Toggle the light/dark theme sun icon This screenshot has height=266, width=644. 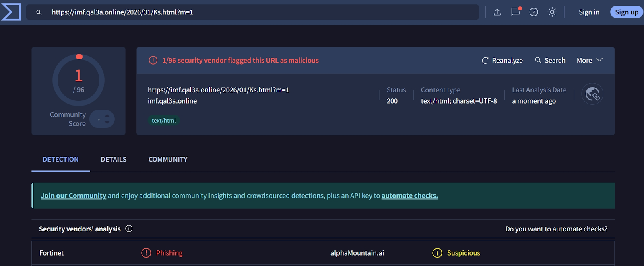click(552, 12)
